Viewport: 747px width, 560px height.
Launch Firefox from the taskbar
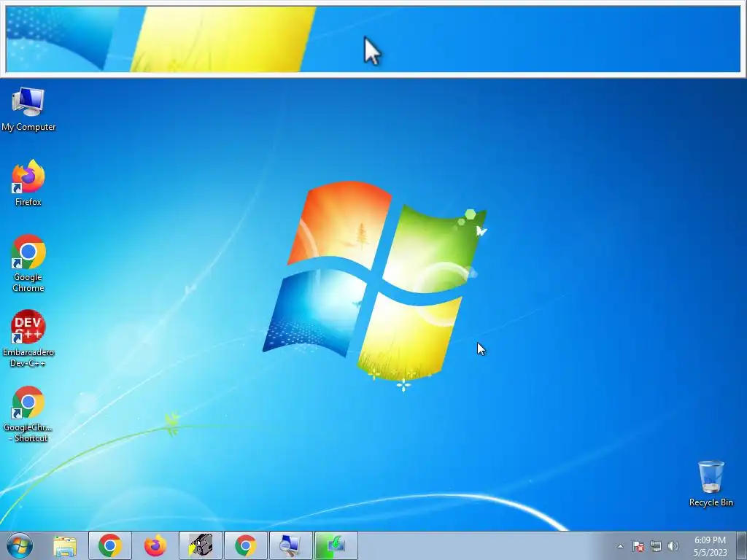click(x=155, y=545)
